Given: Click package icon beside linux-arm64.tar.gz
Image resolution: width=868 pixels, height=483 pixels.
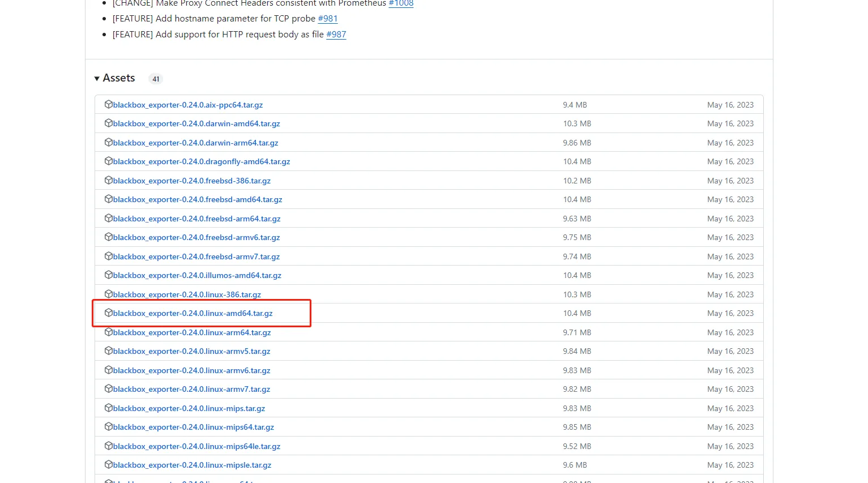Looking at the screenshot, I should pos(109,332).
